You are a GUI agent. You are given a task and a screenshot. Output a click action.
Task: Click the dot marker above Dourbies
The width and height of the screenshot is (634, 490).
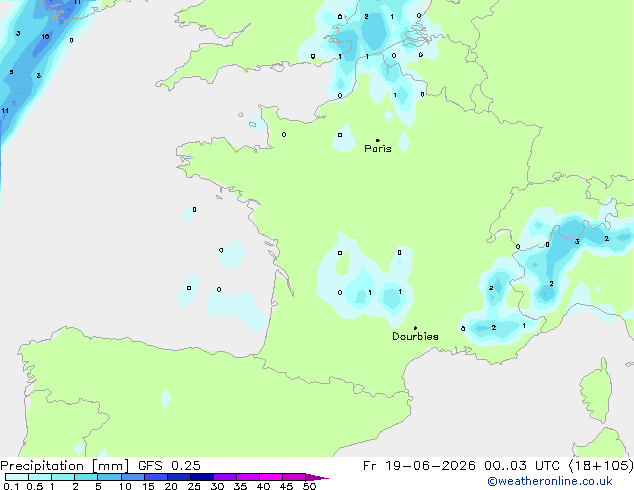click(x=415, y=328)
